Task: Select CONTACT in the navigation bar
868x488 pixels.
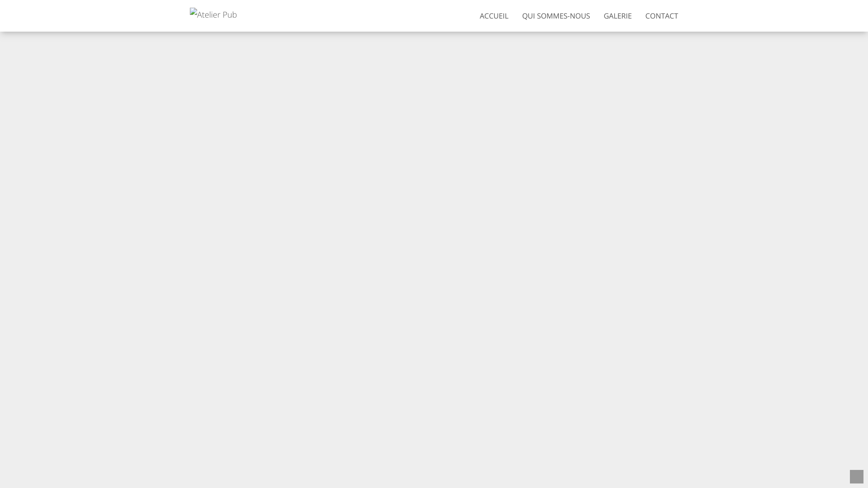Action: click(x=661, y=16)
